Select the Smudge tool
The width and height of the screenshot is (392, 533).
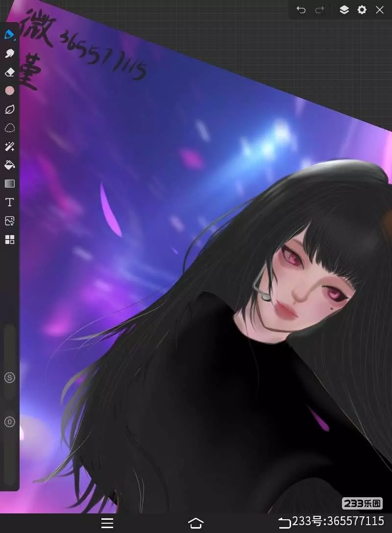click(9, 53)
